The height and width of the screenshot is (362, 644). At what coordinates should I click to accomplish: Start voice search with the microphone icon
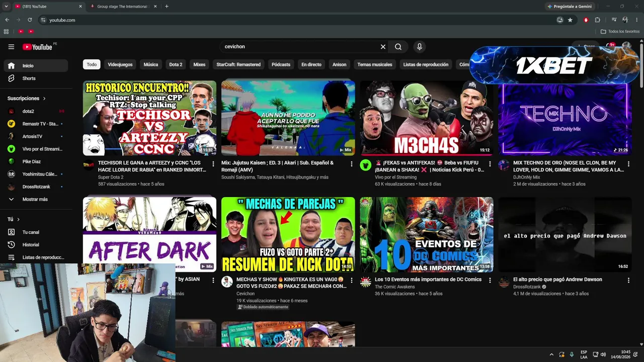tap(420, 47)
